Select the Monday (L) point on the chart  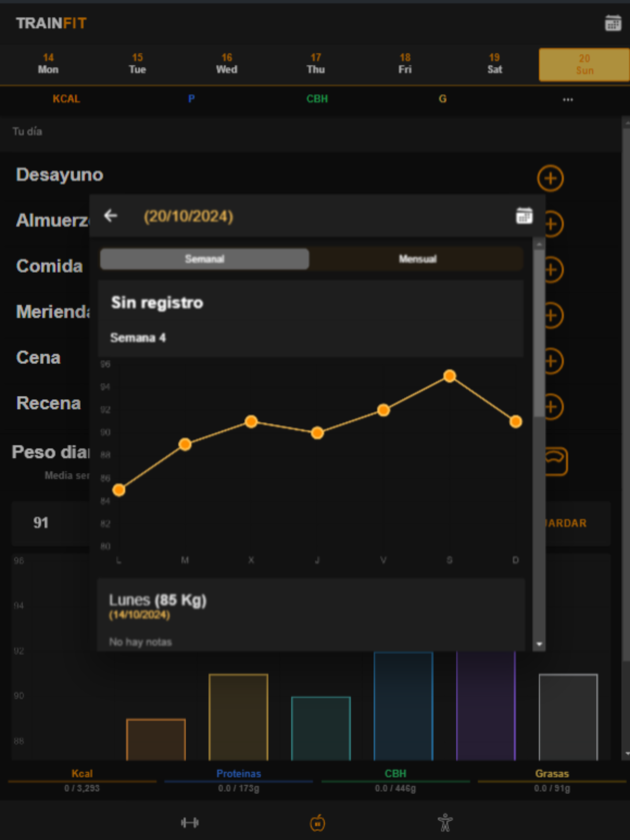[119, 490]
